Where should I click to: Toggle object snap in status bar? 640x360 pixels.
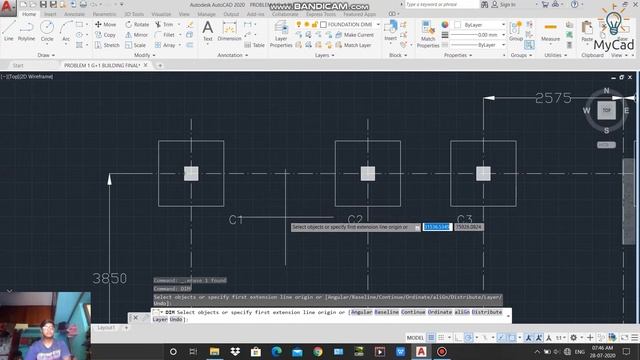click(x=511, y=338)
